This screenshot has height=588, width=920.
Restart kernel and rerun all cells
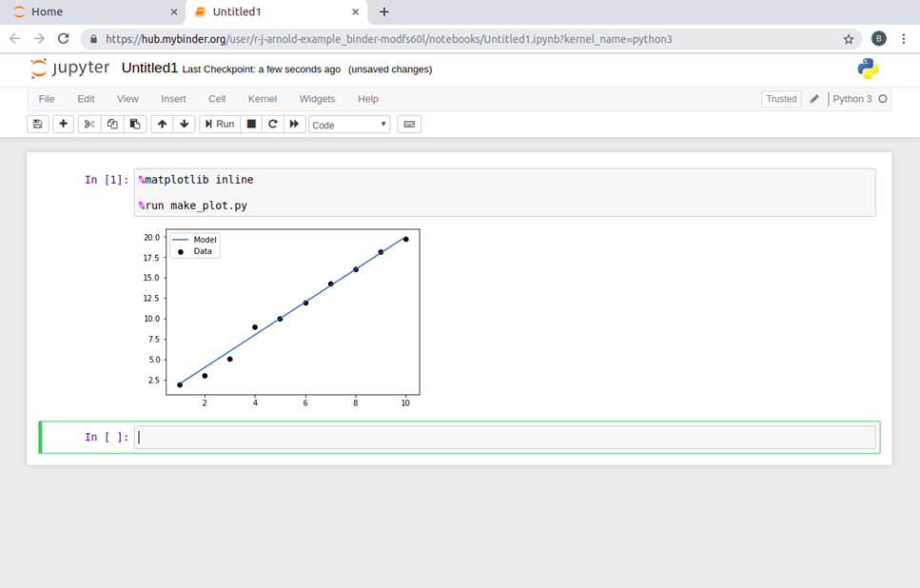[x=295, y=124]
